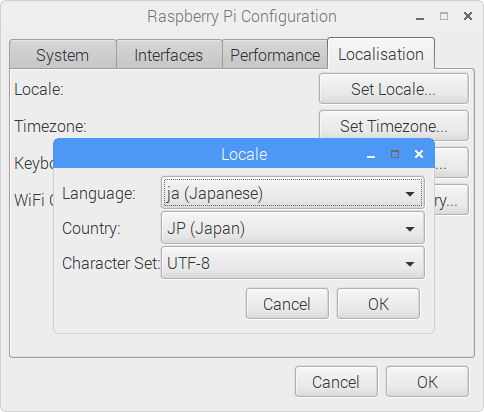Switch to the System tab
This screenshot has height=412, width=484.
pyautogui.click(x=63, y=55)
